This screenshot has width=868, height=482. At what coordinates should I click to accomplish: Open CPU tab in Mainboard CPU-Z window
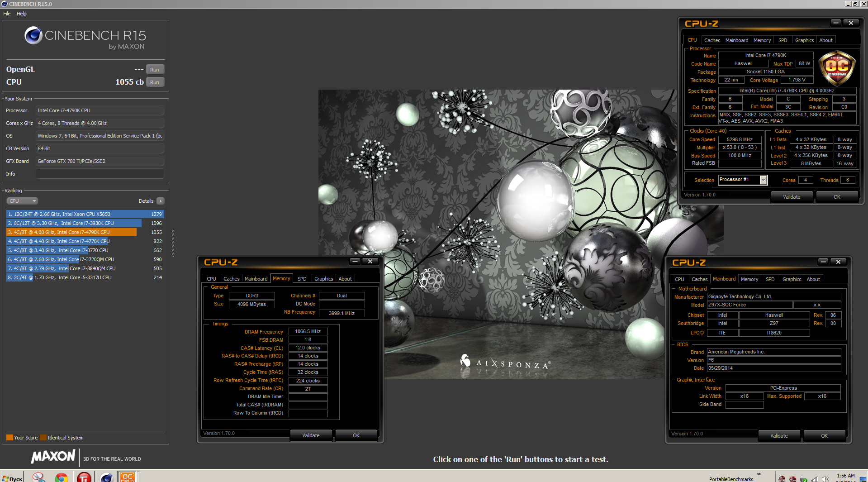679,279
